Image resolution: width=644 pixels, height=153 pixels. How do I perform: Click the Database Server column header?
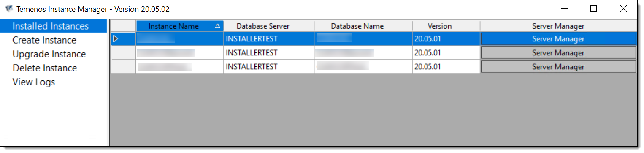(269, 26)
